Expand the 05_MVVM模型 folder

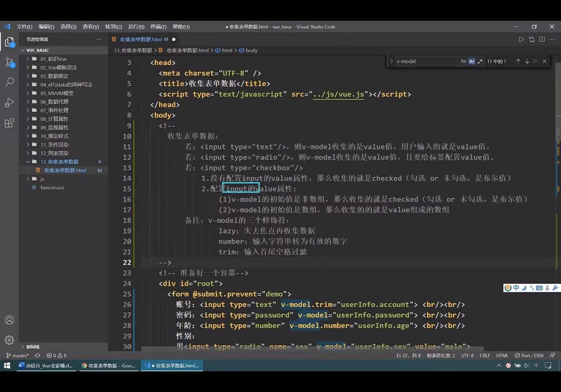click(x=64, y=93)
